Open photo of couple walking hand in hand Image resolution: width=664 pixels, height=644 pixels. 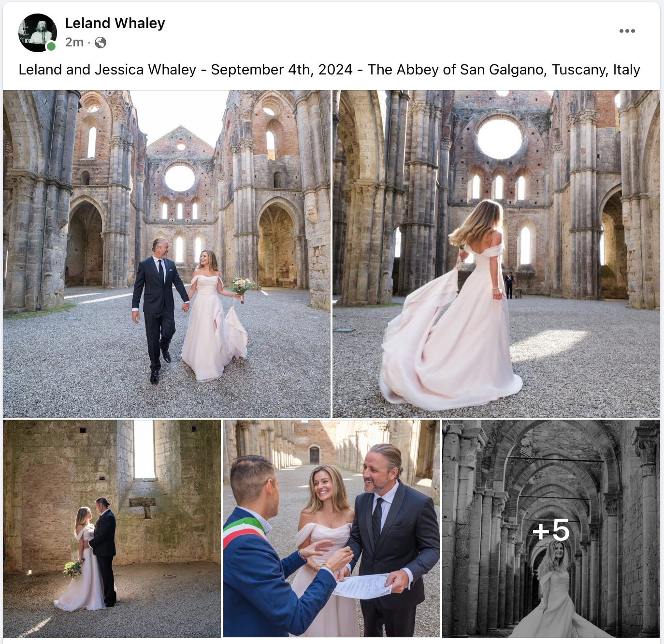click(x=167, y=254)
